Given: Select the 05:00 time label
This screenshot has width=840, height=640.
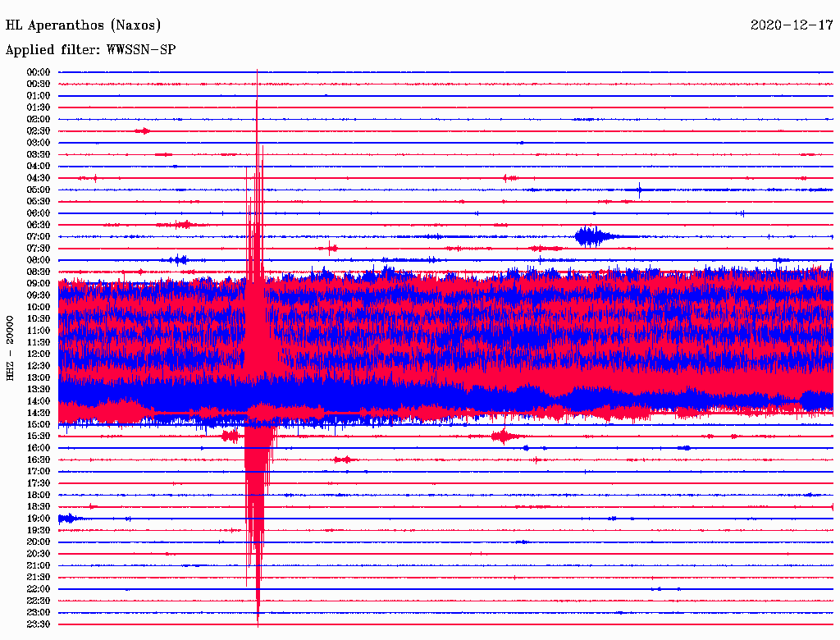Looking at the screenshot, I should click(x=39, y=190).
